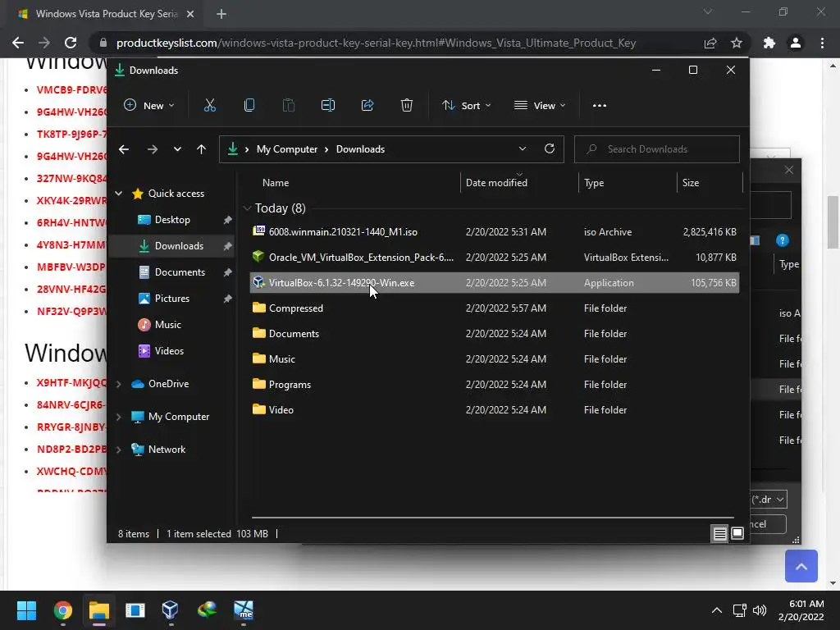This screenshot has height=630, width=840.
Task: Go up one folder level arrow
Action: point(201,149)
